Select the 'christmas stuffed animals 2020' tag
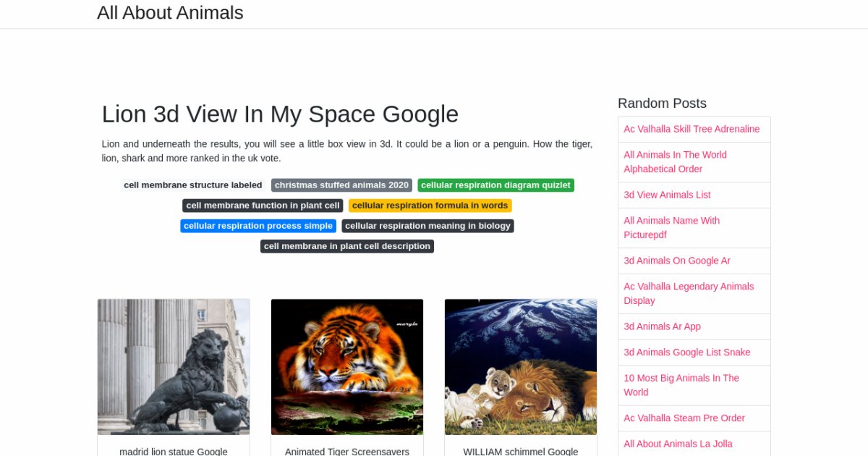Image resolution: width=868 pixels, height=456 pixels. pos(341,185)
